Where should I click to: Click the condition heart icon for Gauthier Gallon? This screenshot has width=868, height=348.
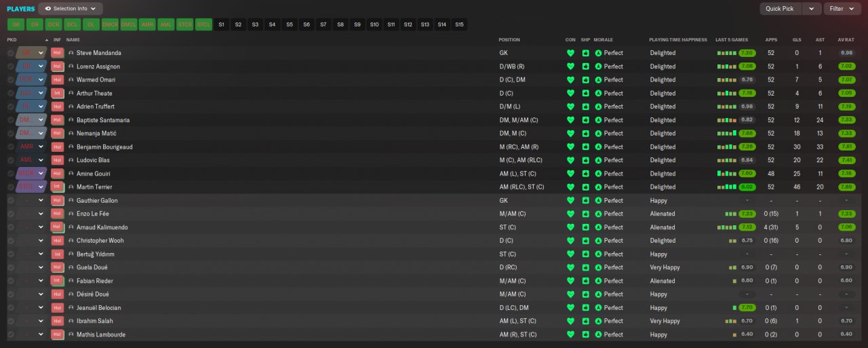[570, 200]
